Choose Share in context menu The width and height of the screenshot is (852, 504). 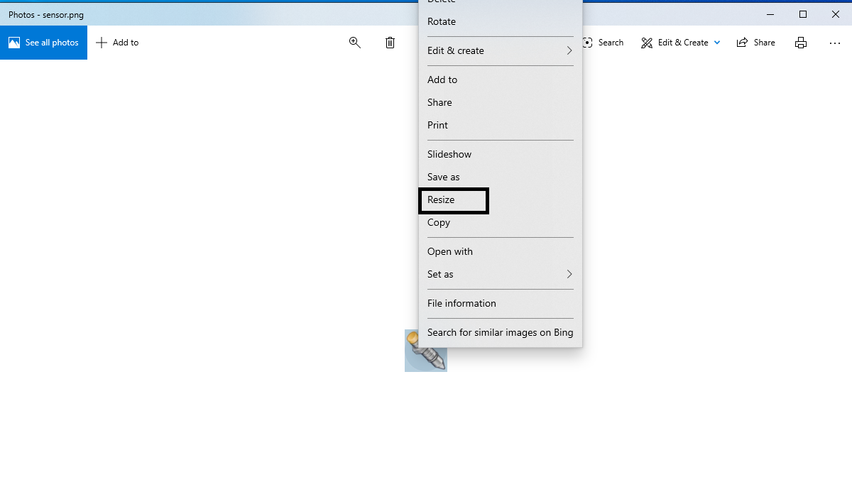pos(501,102)
